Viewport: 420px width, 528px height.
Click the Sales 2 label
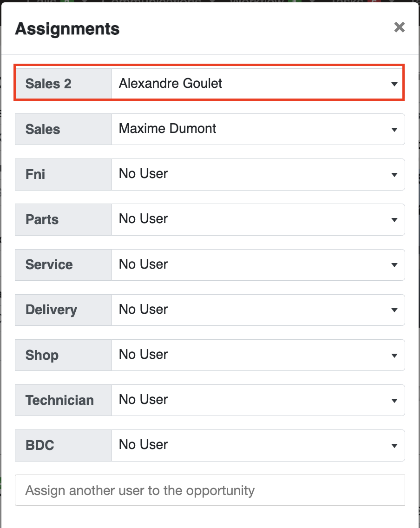[48, 84]
